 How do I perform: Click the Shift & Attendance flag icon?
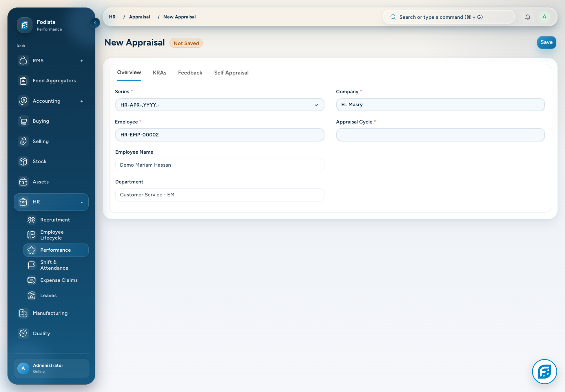point(31,265)
